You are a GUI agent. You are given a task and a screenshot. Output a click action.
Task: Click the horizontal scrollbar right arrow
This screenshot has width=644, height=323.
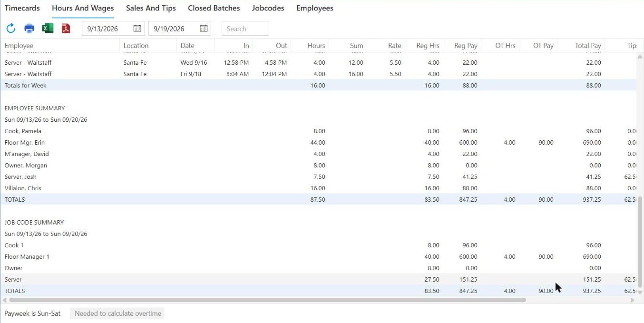(632, 300)
